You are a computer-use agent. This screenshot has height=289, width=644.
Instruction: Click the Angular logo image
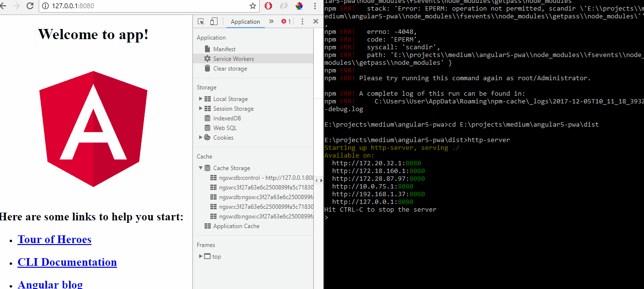93,129
